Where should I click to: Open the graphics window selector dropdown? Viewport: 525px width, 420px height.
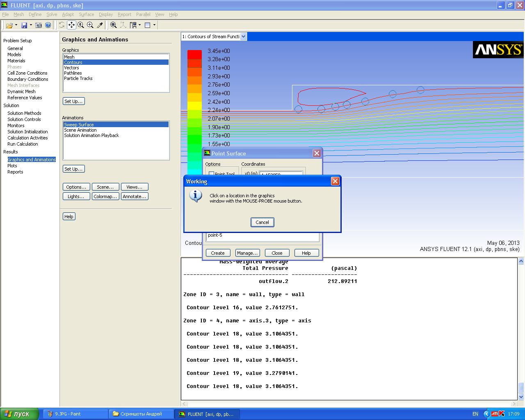pyautogui.click(x=244, y=37)
